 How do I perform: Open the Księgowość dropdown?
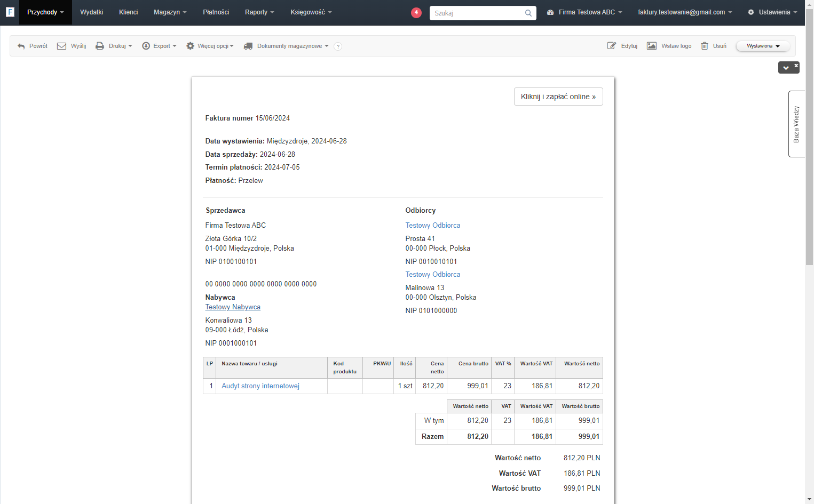pyautogui.click(x=311, y=12)
